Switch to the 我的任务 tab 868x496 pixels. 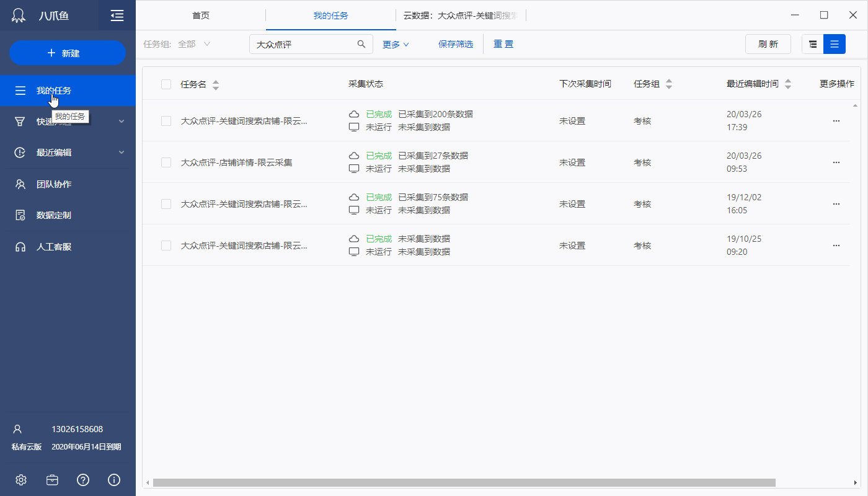tap(331, 15)
